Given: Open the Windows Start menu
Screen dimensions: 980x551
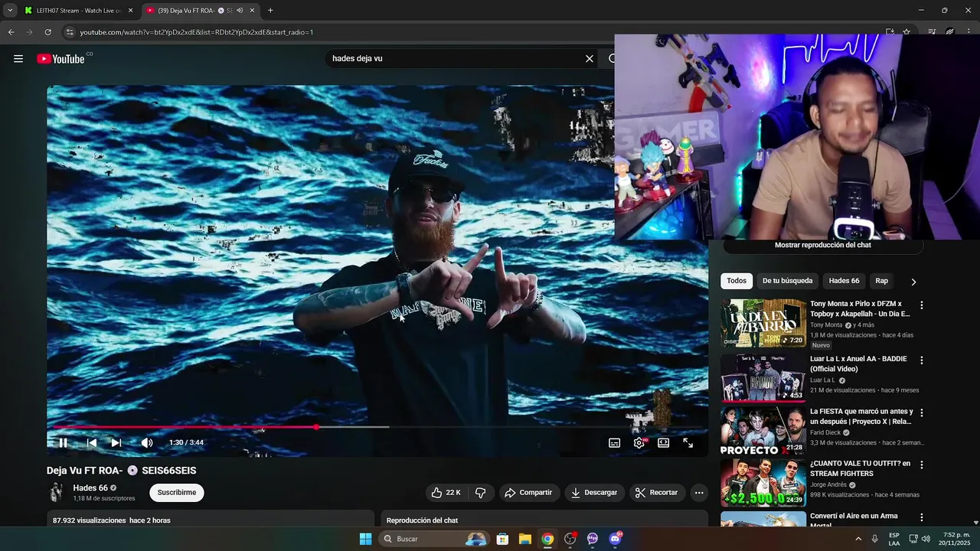Looking at the screenshot, I should point(365,539).
